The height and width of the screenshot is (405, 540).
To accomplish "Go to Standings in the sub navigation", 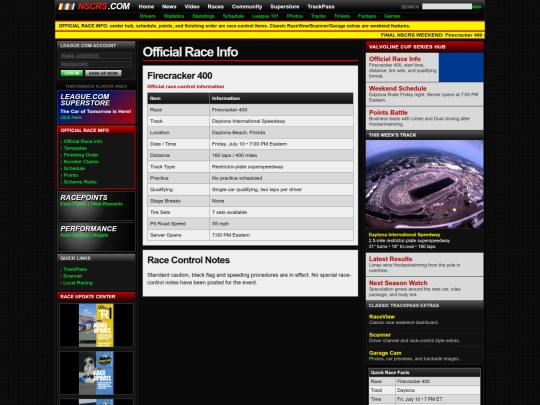I will click(x=204, y=16).
